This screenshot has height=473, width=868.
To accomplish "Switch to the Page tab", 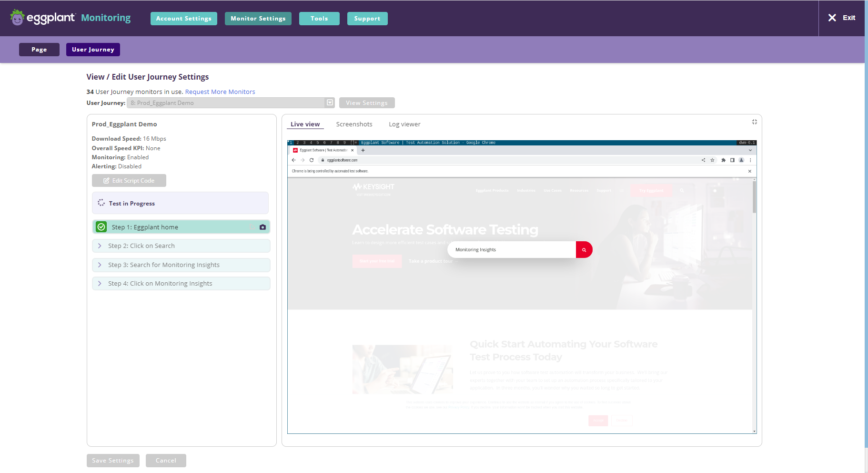I will [x=39, y=50].
